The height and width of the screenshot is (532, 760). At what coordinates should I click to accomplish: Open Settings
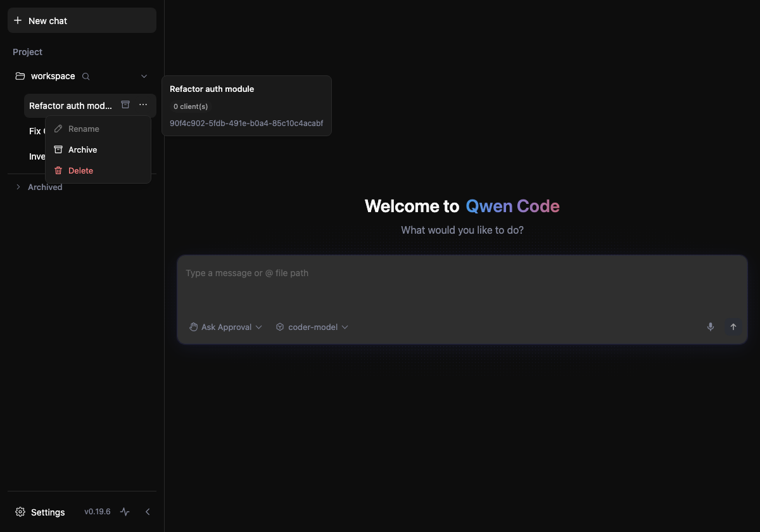[x=41, y=512]
